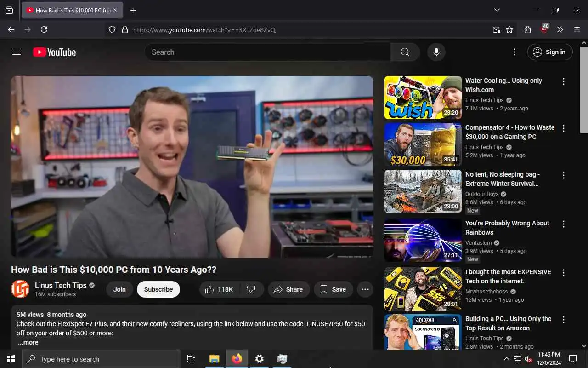
Task: Open Settings gear on the taskbar
Action: (x=260, y=359)
